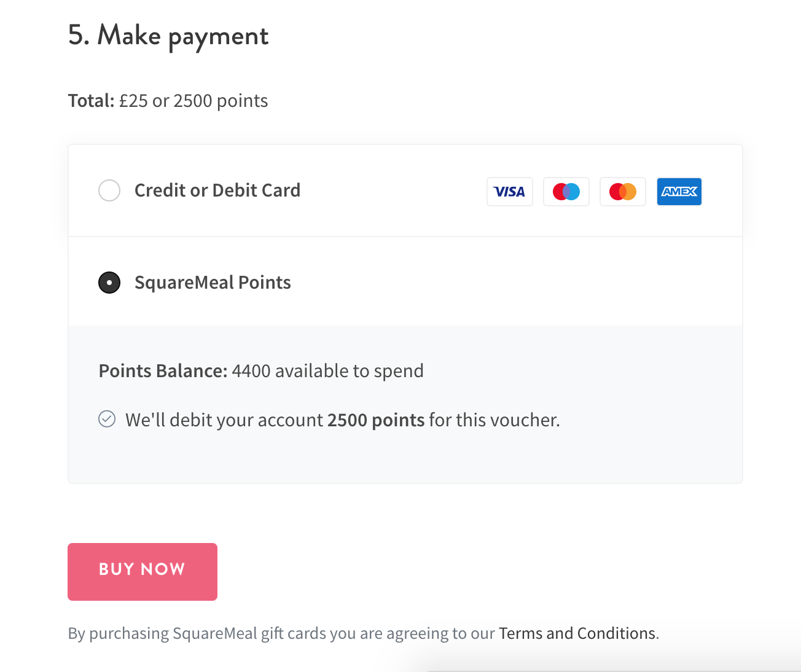
Task: Click "for this voucher." at message end
Action: coord(494,420)
